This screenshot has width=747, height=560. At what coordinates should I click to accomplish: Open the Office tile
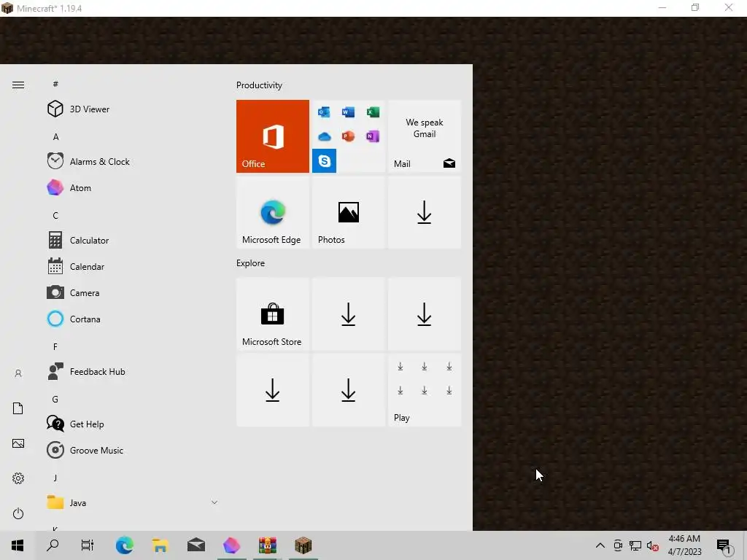pyautogui.click(x=273, y=136)
